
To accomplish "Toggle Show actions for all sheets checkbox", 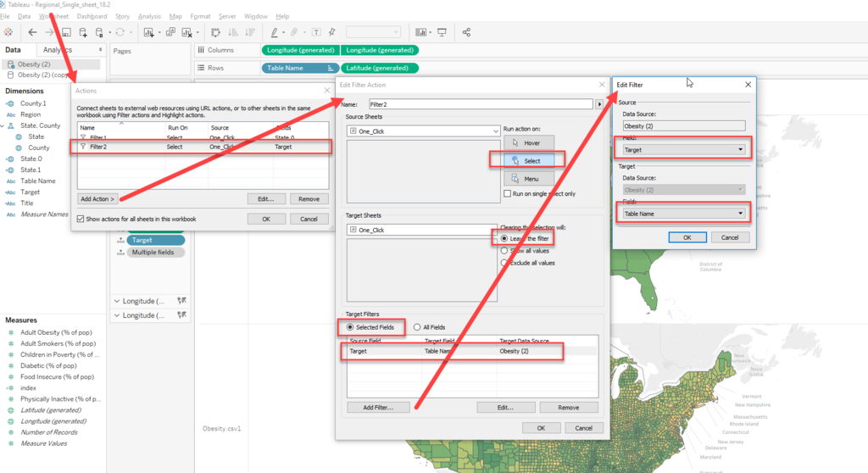I will [x=81, y=219].
